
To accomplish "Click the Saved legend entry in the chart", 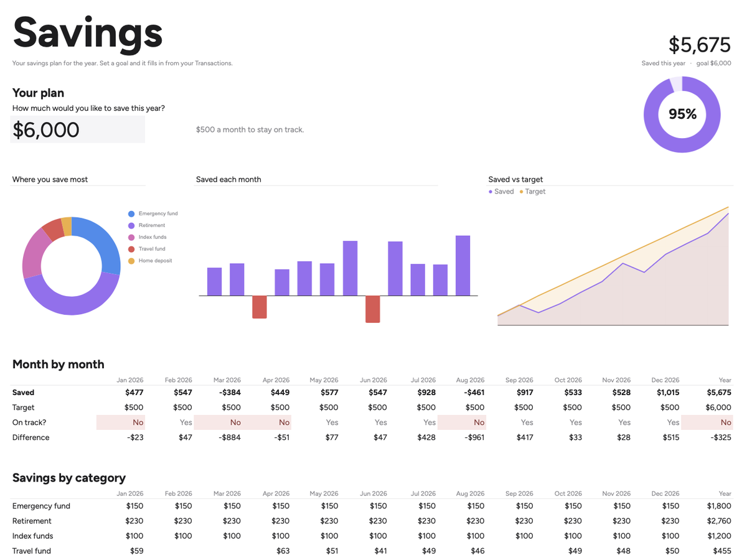I will [x=502, y=192].
